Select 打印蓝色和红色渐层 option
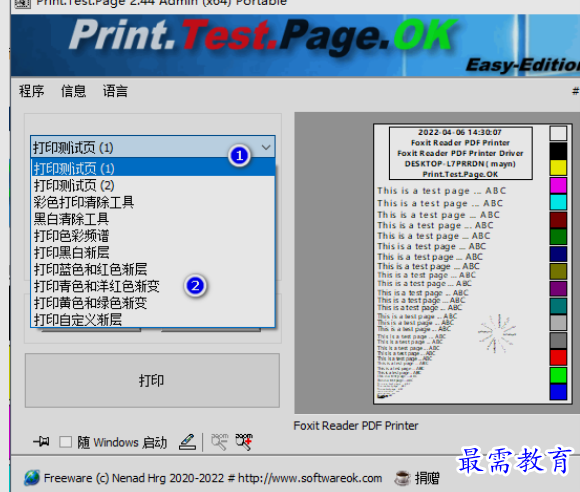Image resolution: width=580 pixels, height=492 pixels. pos(153,269)
